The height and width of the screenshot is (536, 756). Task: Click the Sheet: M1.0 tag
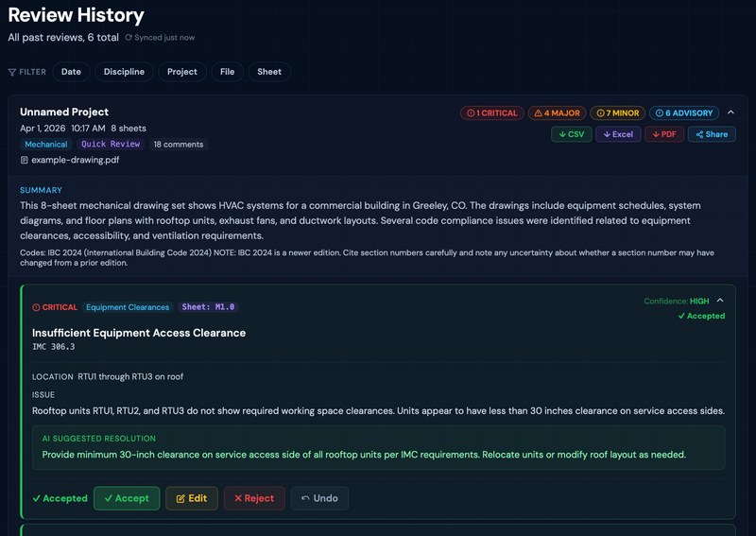pyautogui.click(x=208, y=307)
